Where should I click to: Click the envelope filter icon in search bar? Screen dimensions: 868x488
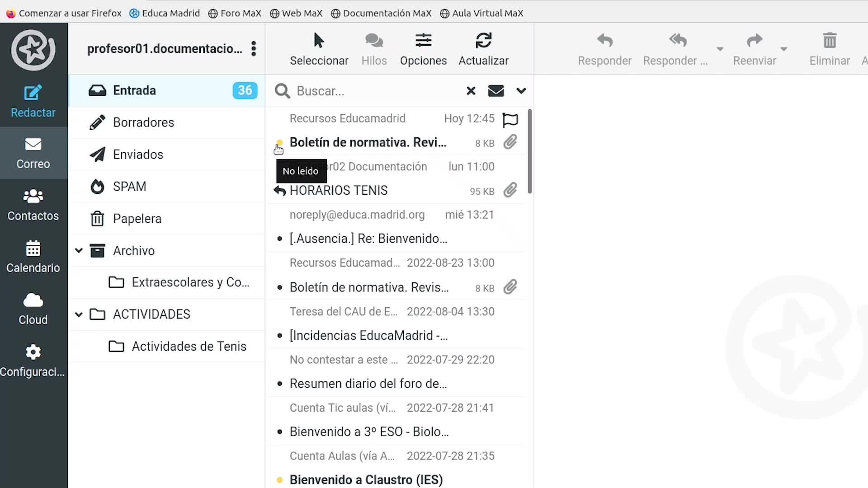coord(496,91)
